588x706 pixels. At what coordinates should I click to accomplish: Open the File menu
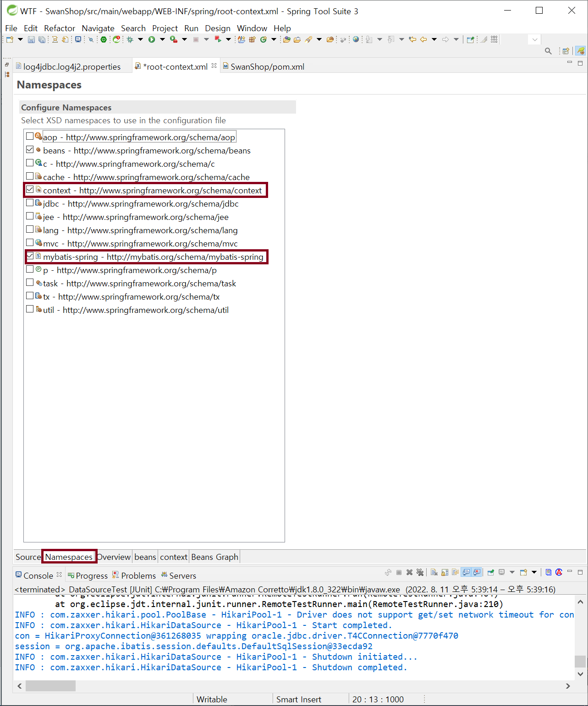click(x=11, y=28)
